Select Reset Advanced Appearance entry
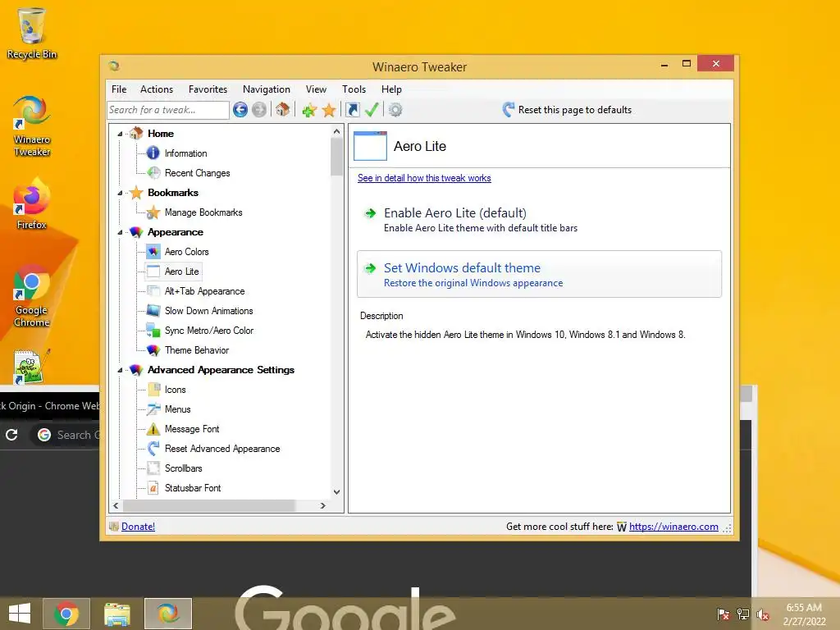This screenshot has height=630, width=840. coord(222,449)
